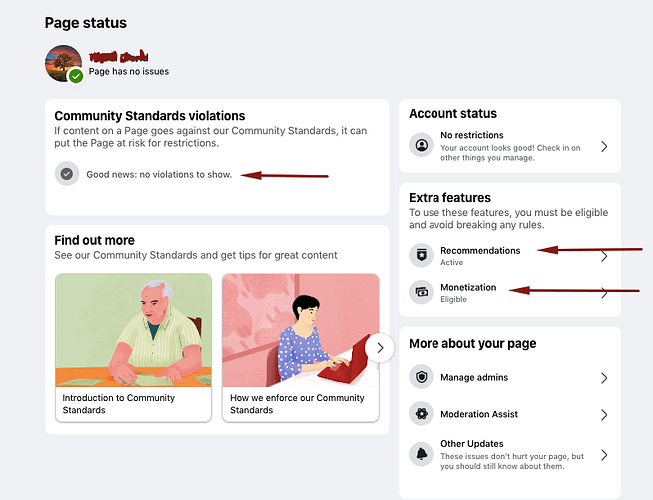Open How we enforce our Community Standards card

coord(301,348)
